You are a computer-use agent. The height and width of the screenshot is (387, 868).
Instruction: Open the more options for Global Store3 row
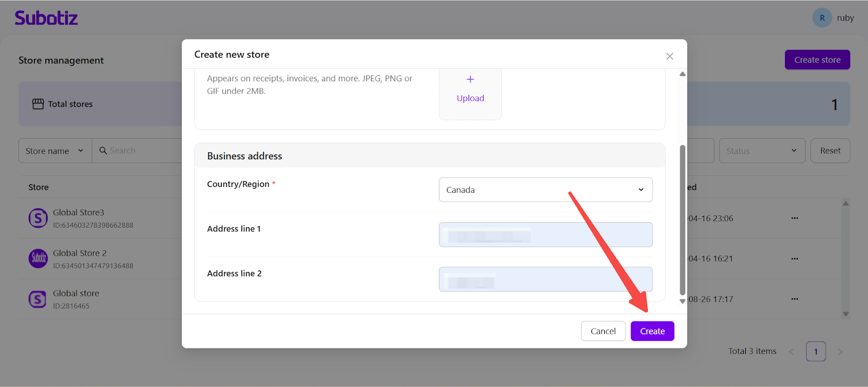(x=794, y=218)
